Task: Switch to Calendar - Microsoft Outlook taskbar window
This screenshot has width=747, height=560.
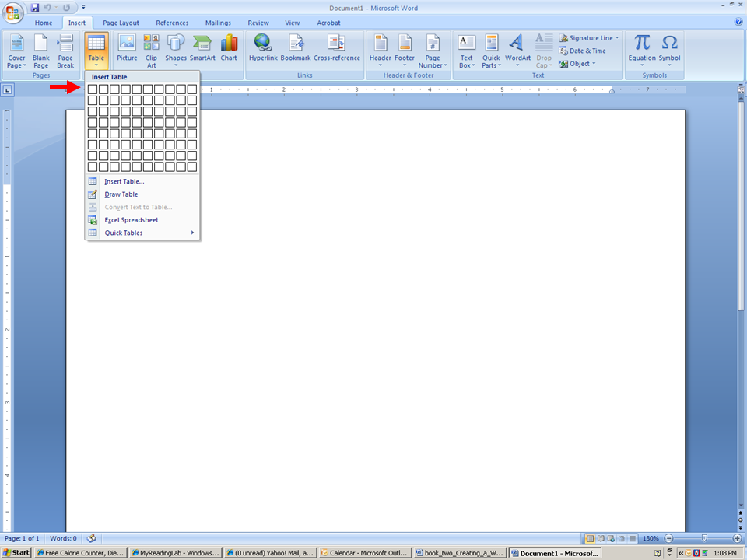Action: (x=364, y=553)
